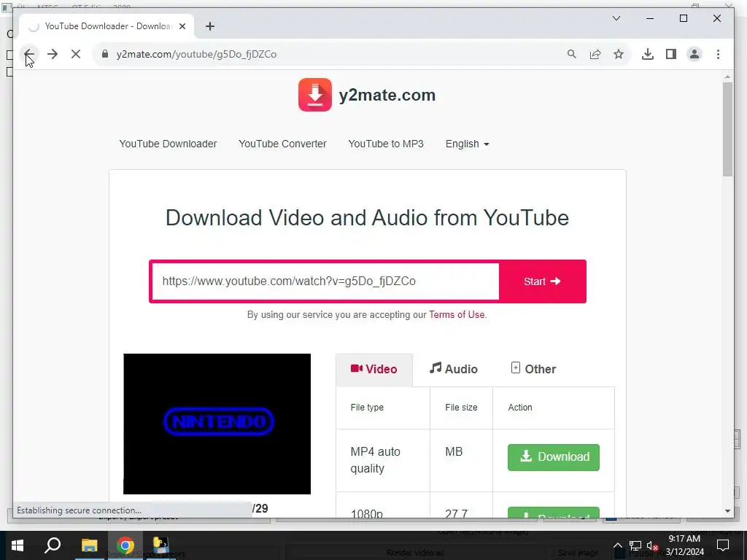
Task: Click the MP4 auto quality text
Action: point(376,459)
